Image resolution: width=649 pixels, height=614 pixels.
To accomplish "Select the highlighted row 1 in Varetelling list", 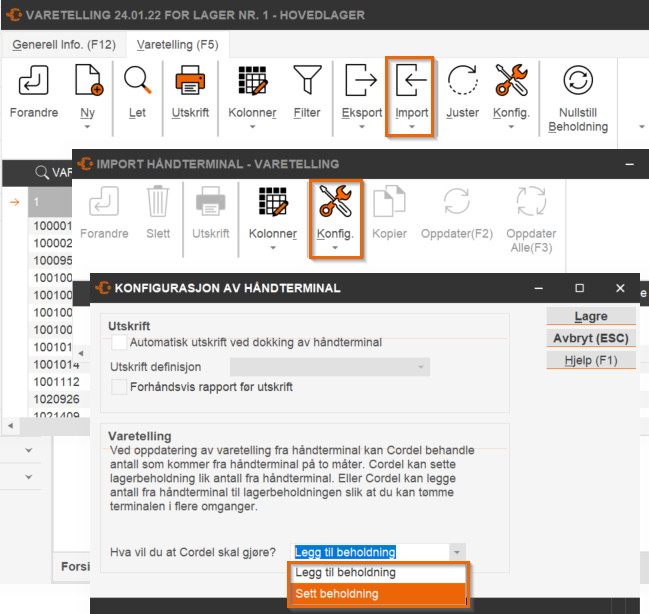I will click(x=50, y=202).
